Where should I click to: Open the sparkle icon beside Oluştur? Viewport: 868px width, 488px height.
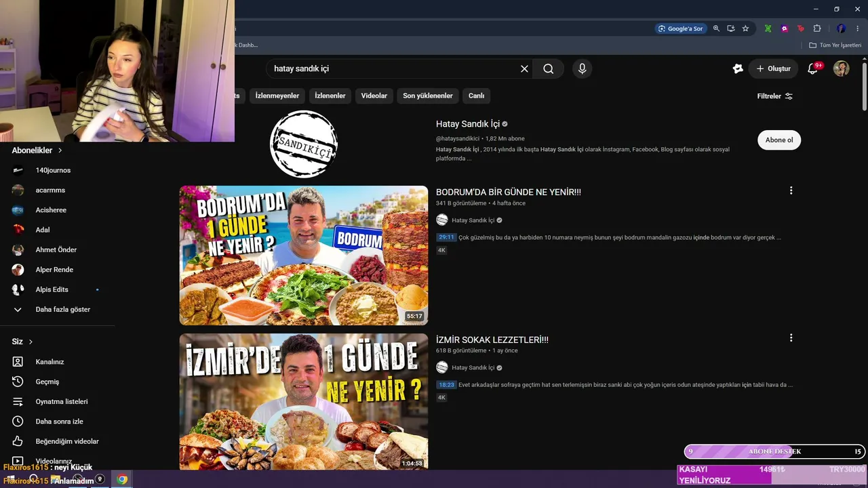(738, 68)
